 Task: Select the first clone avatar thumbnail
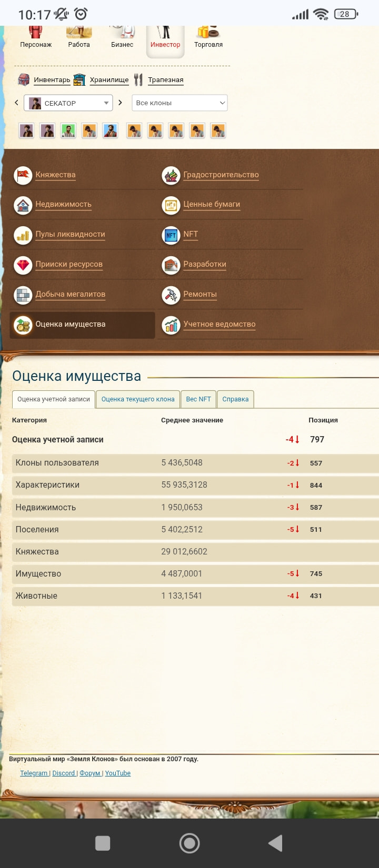click(26, 130)
